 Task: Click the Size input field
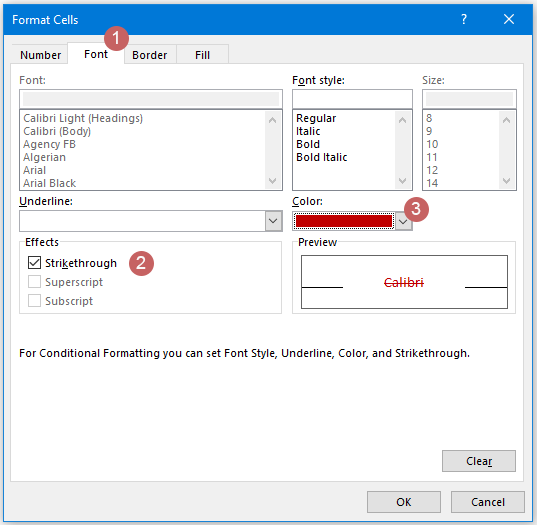[x=469, y=99]
